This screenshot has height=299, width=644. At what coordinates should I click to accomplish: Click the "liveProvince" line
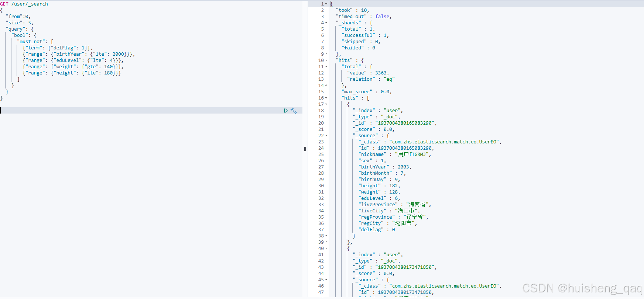395,205
